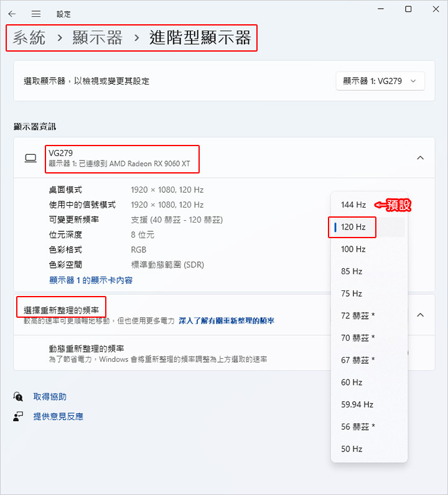Click 標準動態範圍 (SDR) value
This screenshot has width=448, height=495.
[x=167, y=264]
